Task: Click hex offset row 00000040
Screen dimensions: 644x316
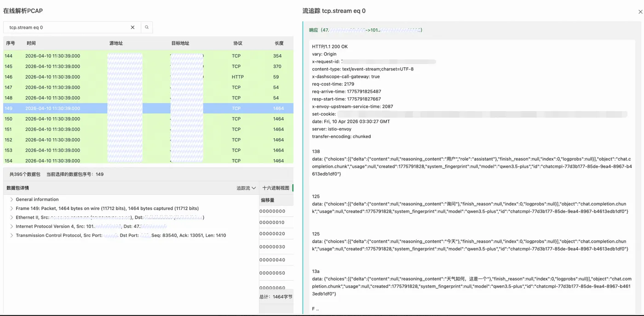Action: [276, 260]
